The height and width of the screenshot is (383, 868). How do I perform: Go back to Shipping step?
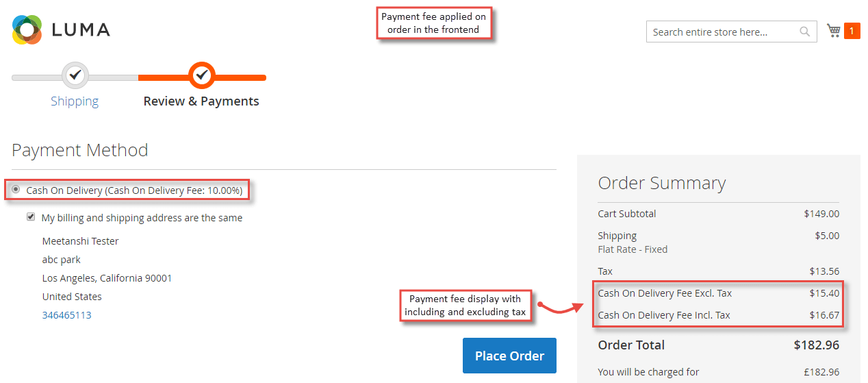click(75, 101)
